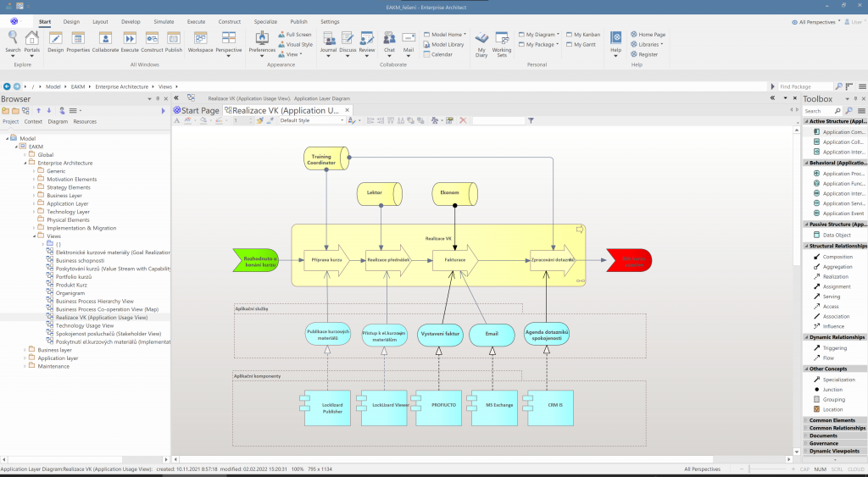The height and width of the screenshot is (477, 868).
Task: Select the PROFIUCTO component in diagram
Action: click(438, 408)
